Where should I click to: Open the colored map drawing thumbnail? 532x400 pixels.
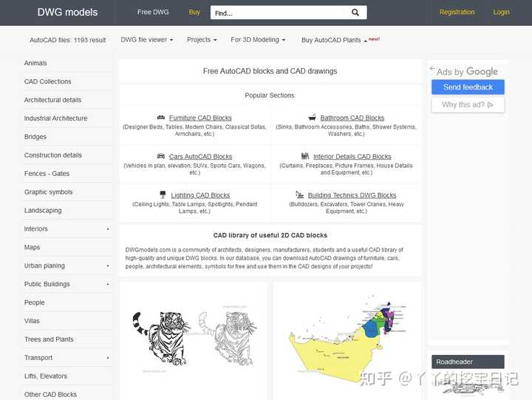coord(348,341)
